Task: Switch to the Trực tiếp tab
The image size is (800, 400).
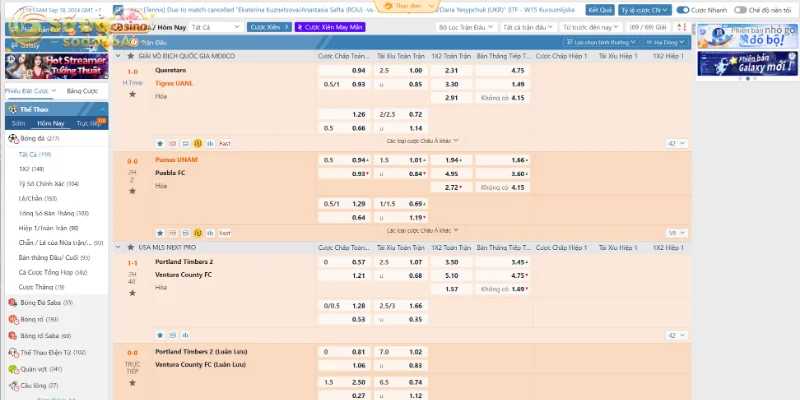Action: coord(88,123)
